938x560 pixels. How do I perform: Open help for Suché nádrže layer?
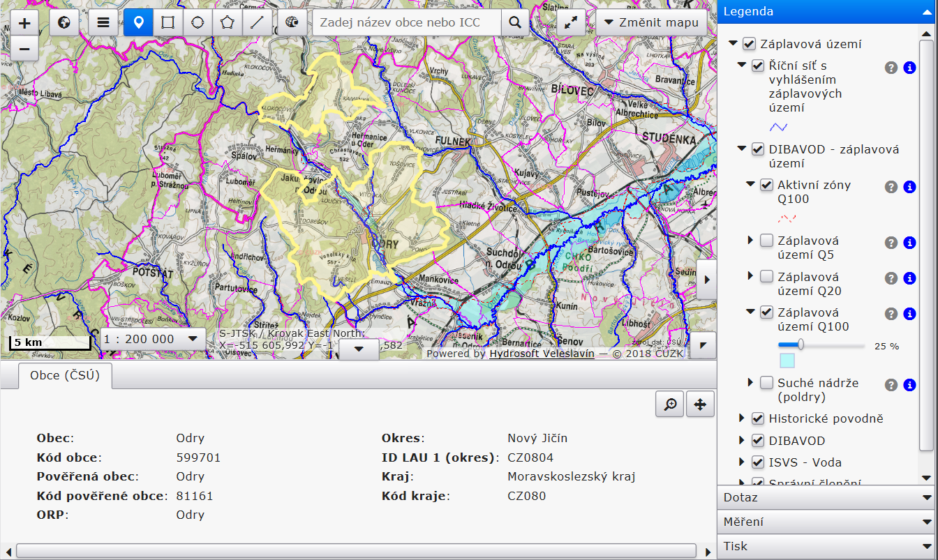(x=891, y=385)
